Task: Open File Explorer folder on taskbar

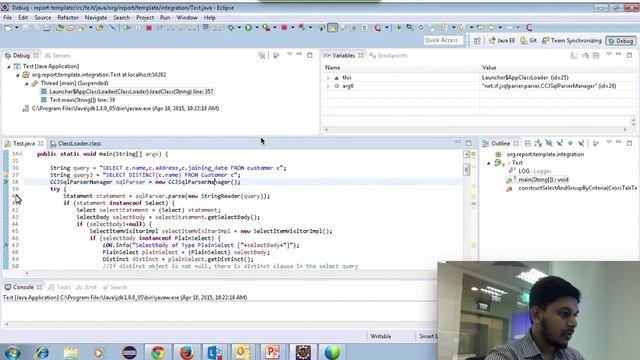Action: [71, 352]
